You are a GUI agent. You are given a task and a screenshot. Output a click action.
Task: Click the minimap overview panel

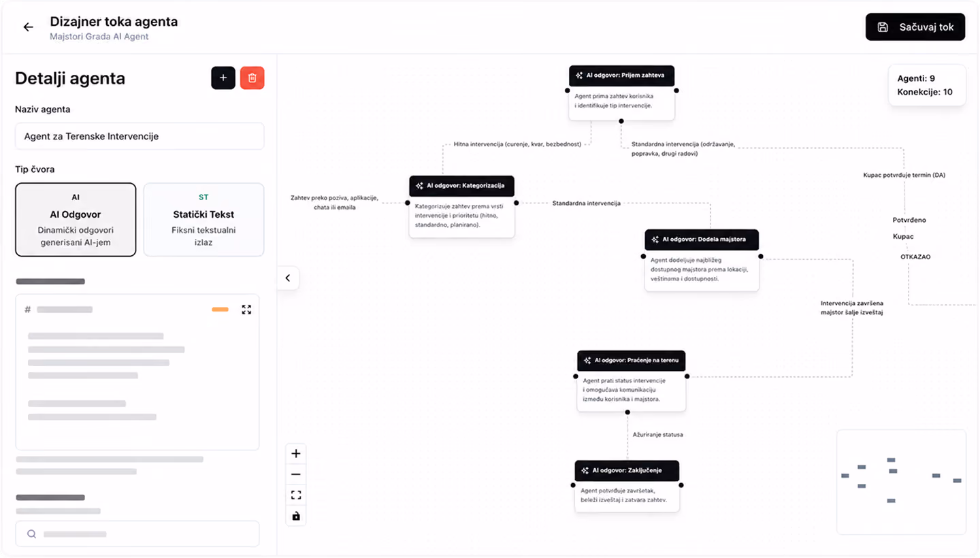pos(901,482)
